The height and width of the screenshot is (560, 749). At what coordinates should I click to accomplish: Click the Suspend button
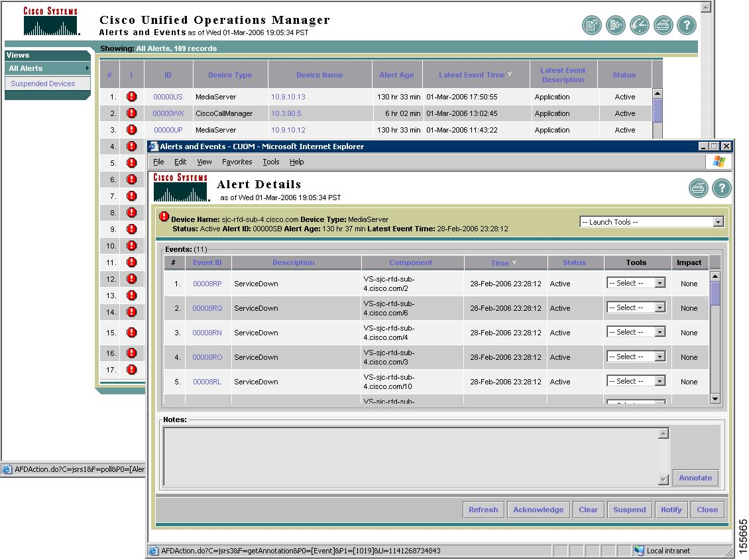click(630, 510)
